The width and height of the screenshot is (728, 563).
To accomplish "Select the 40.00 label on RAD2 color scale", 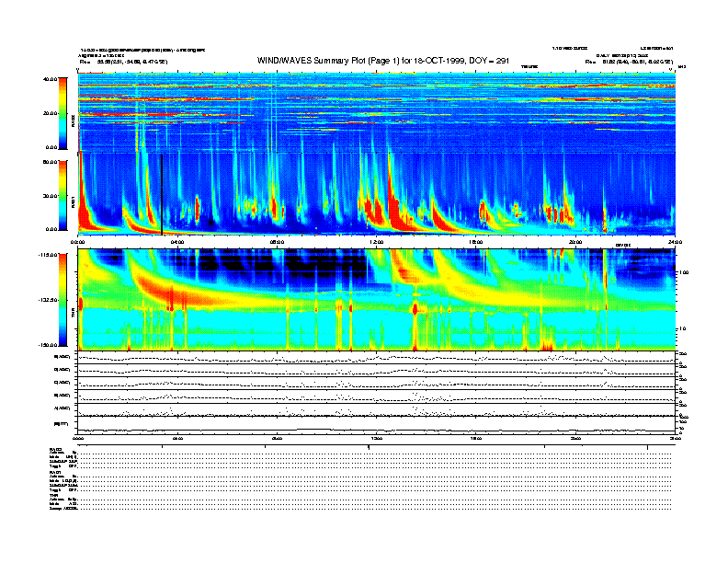I will pos(51,79).
